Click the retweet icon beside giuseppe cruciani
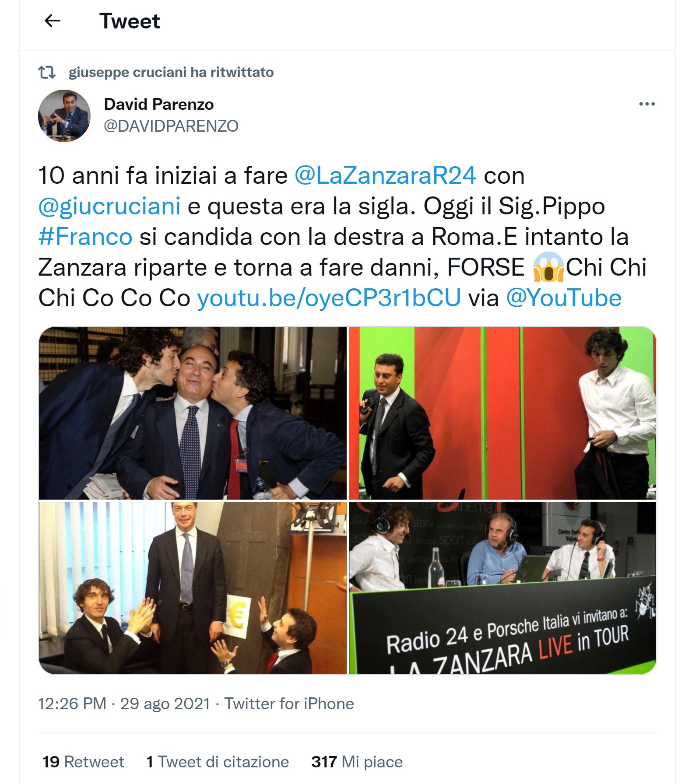The image size is (699, 784). click(47, 72)
